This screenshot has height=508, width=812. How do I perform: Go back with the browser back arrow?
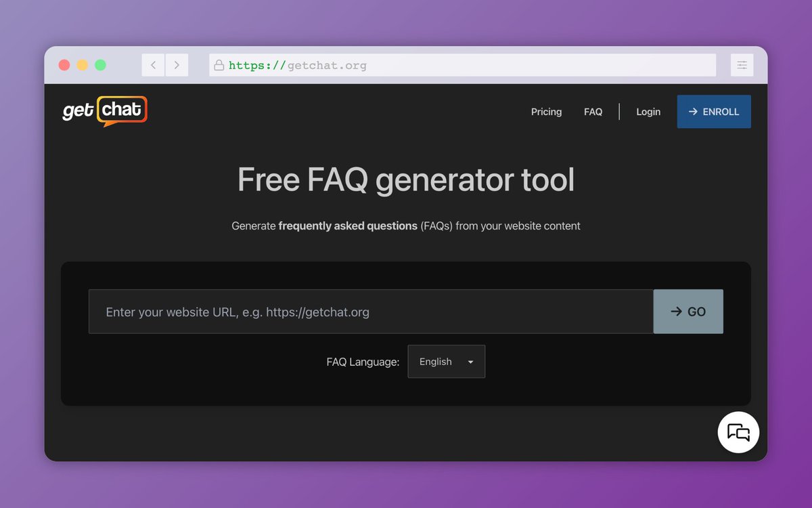click(x=153, y=65)
